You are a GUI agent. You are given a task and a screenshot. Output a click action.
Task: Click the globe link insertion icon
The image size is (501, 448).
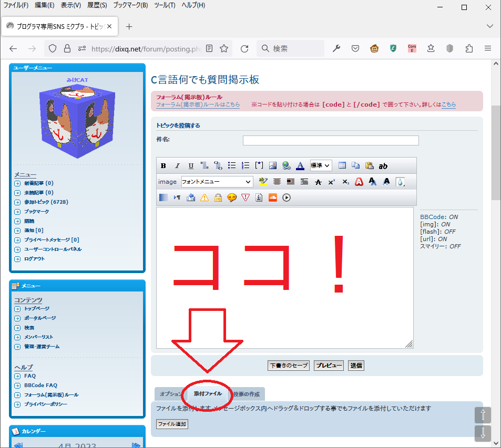point(286,165)
